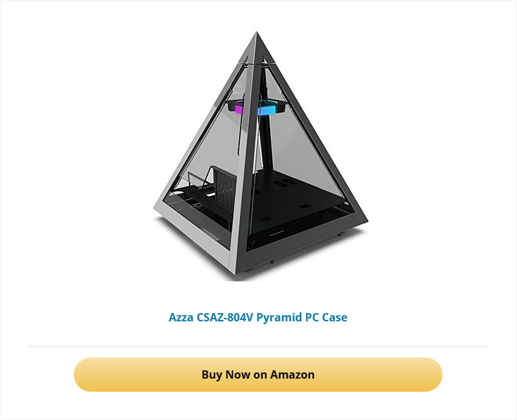Click the pyramid PC case product image
Image resolution: width=517 pixels, height=420 pixels.
click(x=261, y=155)
